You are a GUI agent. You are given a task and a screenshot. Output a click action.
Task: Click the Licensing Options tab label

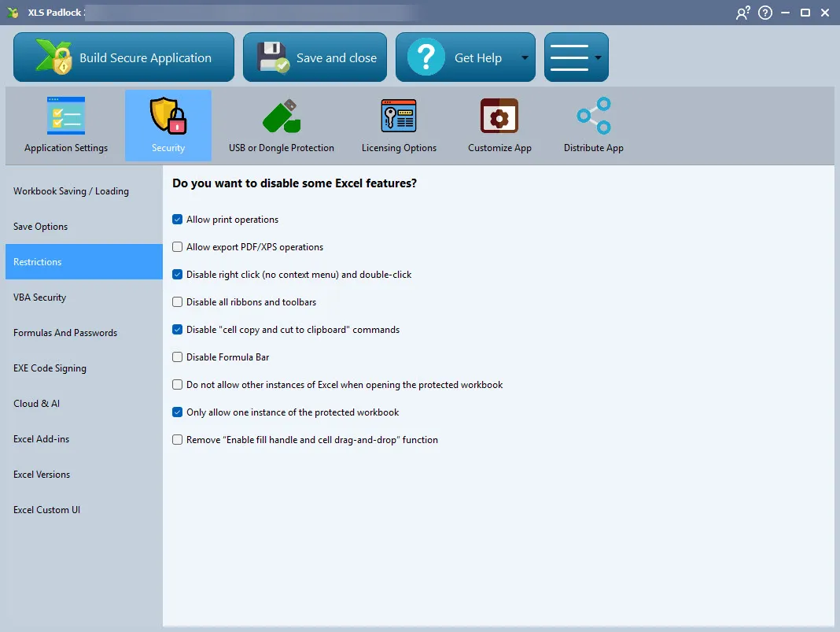(x=399, y=148)
